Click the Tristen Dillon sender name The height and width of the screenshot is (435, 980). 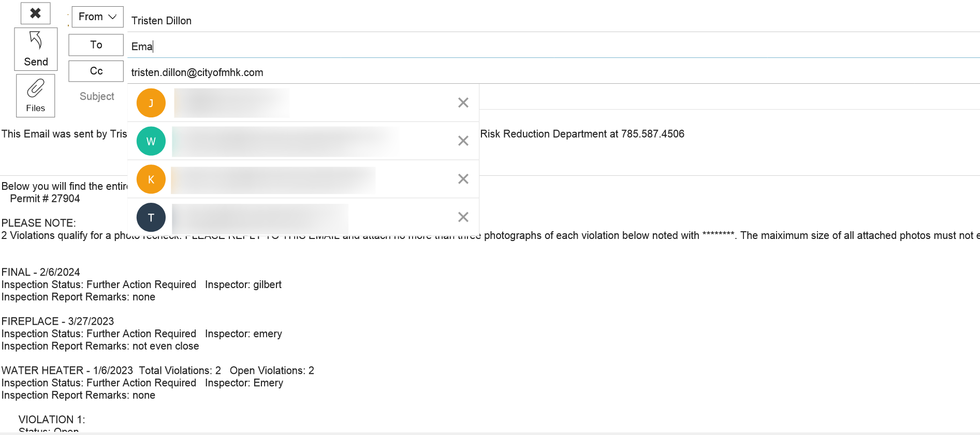click(x=162, y=21)
